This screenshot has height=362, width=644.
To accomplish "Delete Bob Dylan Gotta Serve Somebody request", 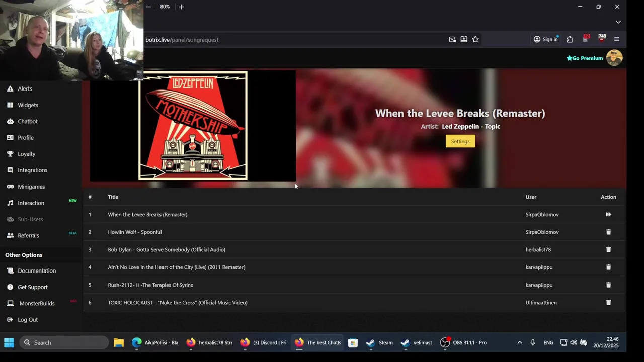I will 608,249.
